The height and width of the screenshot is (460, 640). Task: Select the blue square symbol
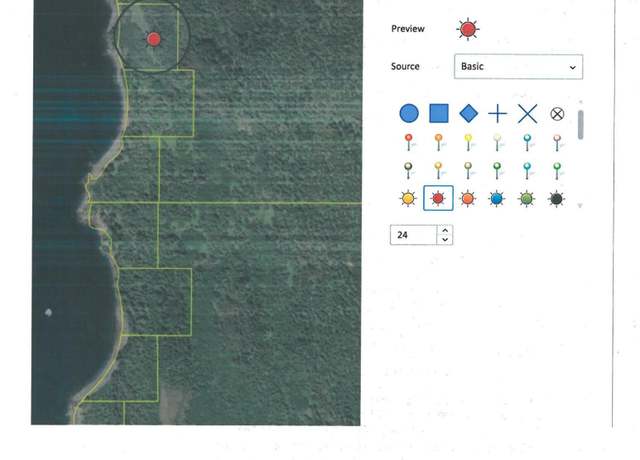439,113
